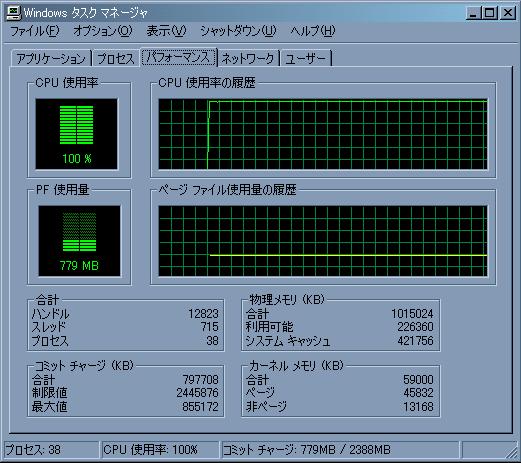Click kernel ページ value 45832
The height and width of the screenshot is (463, 521).
(418, 393)
